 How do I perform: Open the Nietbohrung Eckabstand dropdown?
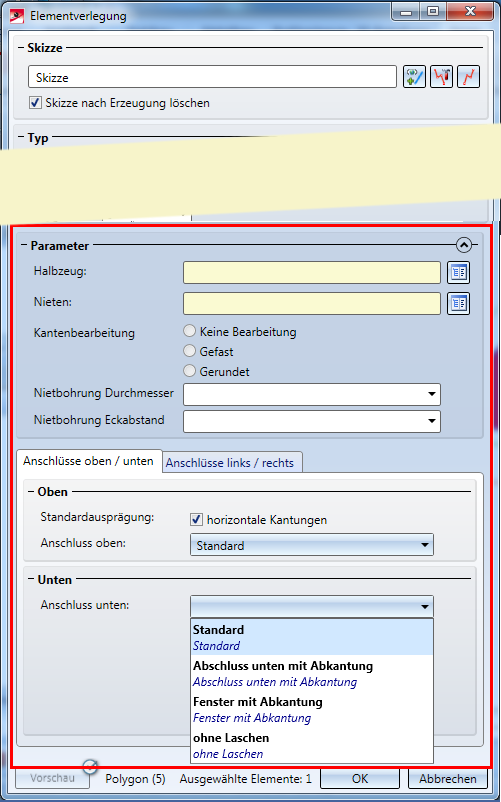point(312,421)
